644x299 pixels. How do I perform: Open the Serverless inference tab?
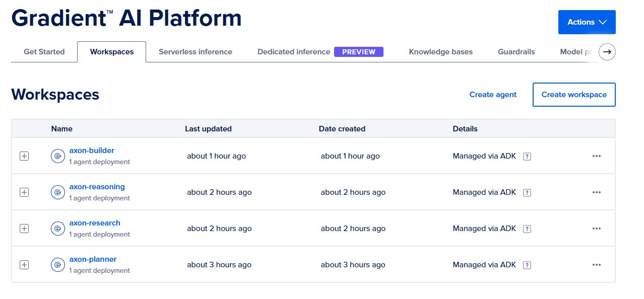(x=196, y=52)
